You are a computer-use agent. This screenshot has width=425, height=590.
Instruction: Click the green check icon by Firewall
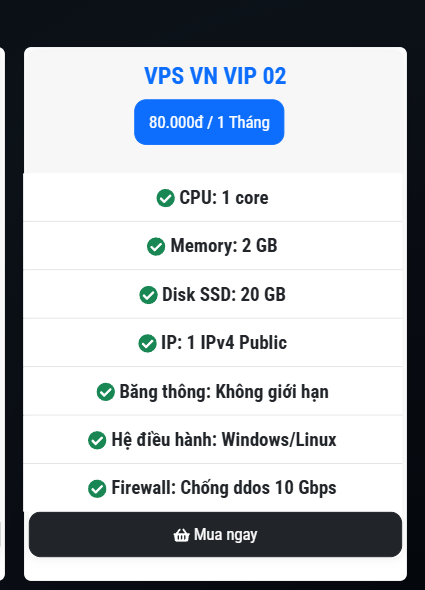click(97, 488)
